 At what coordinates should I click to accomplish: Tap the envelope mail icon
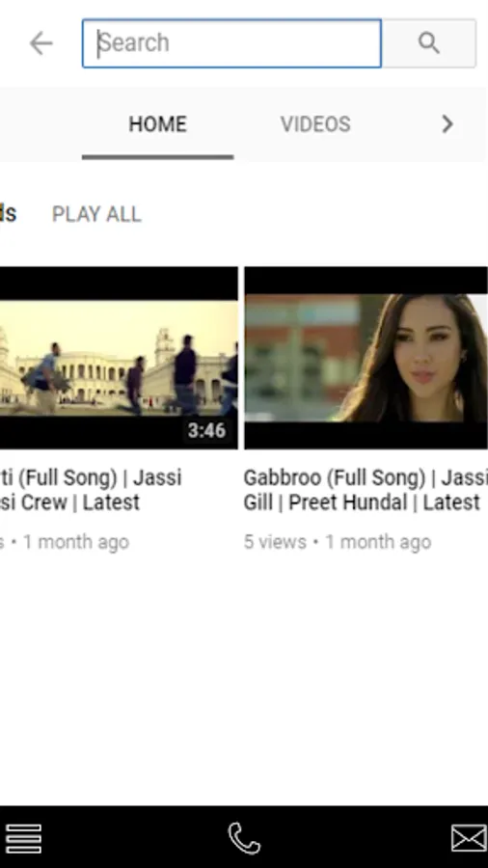coord(469,838)
